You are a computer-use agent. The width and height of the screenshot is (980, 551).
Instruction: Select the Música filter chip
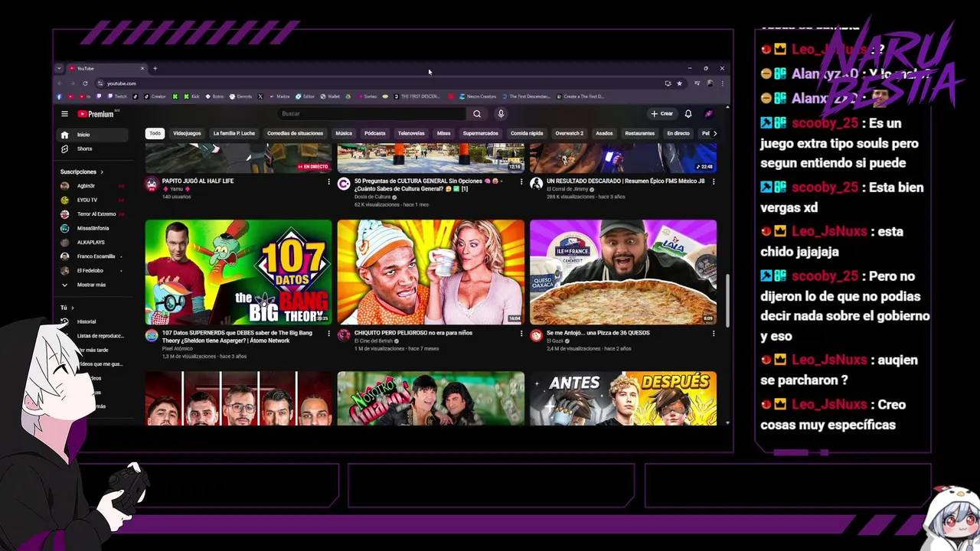click(344, 133)
